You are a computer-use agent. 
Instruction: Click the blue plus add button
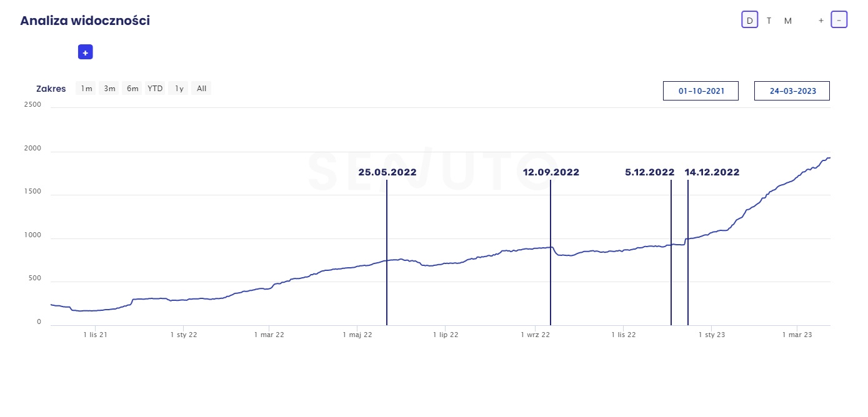(85, 52)
